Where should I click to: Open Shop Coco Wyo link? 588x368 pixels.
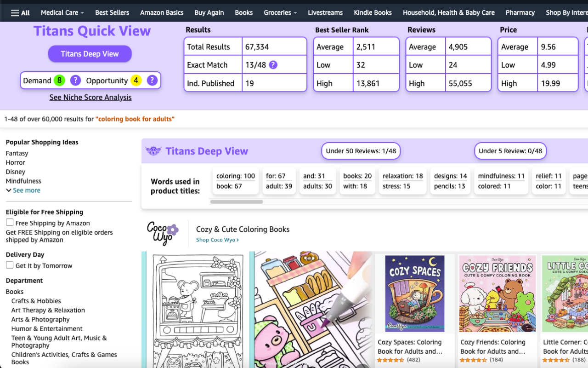coord(217,240)
